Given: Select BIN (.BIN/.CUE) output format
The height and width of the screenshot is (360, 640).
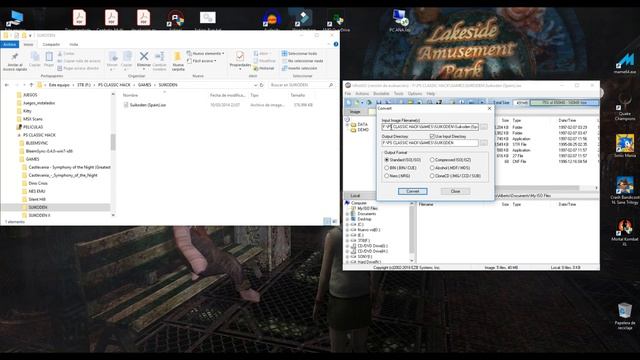Looking at the screenshot, I should tap(400, 168).
